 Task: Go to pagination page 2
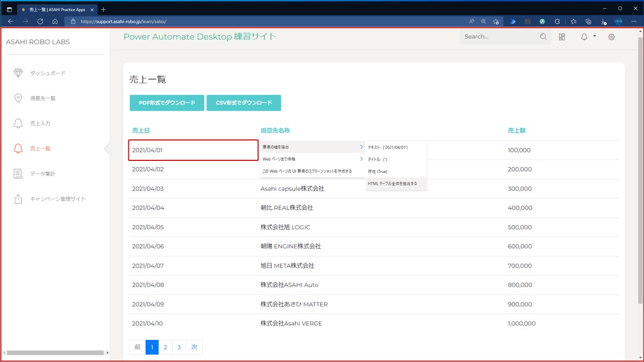click(165, 347)
